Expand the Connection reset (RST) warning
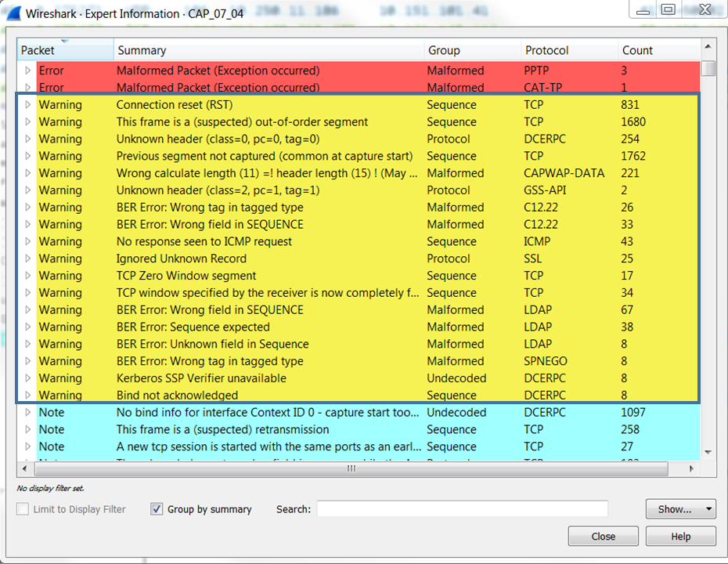The height and width of the screenshot is (564, 728). coord(28,104)
